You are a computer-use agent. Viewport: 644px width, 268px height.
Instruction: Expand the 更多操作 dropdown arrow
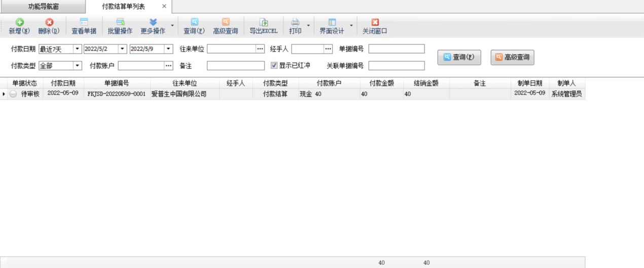click(172, 25)
